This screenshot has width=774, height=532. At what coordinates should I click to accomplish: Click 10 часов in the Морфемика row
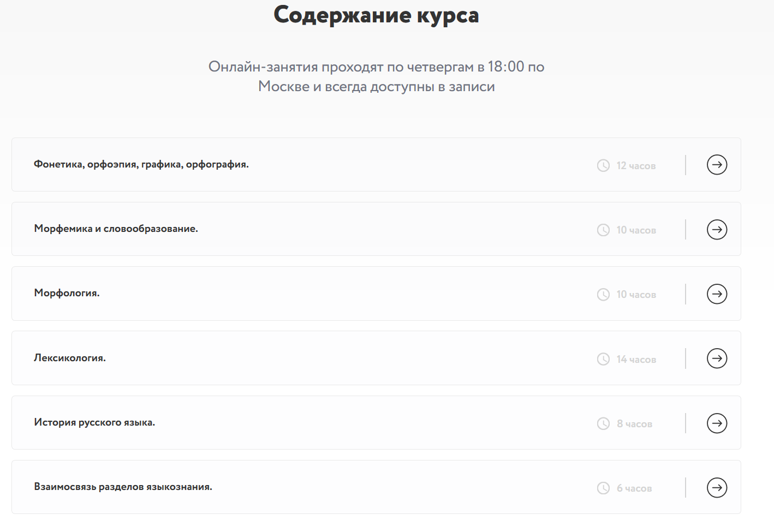click(636, 230)
